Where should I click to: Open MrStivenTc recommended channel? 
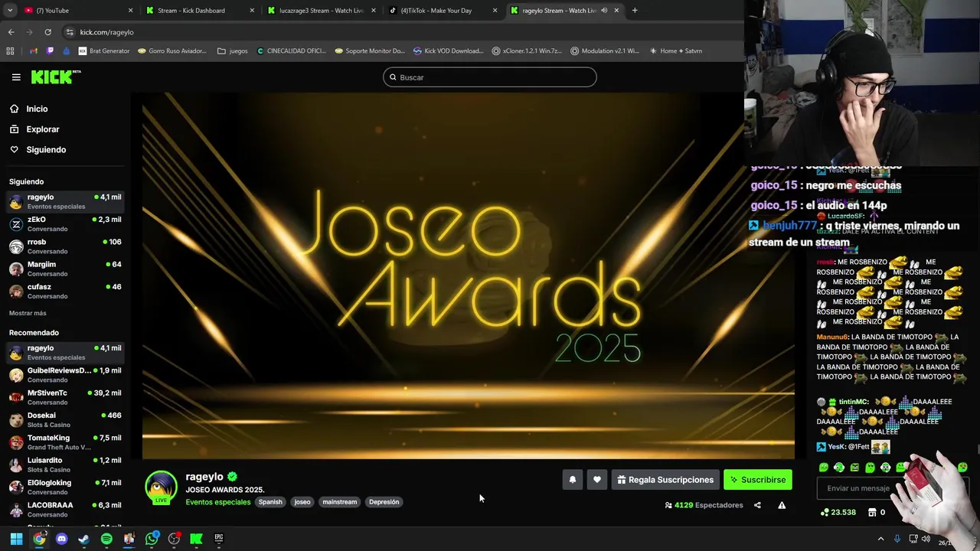click(x=65, y=397)
